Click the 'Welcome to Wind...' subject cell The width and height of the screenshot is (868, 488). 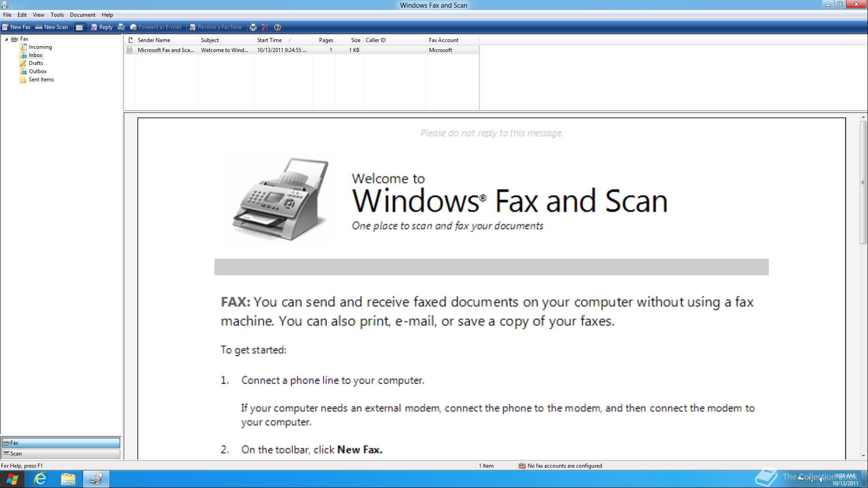pyautogui.click(x=225, y=50)
